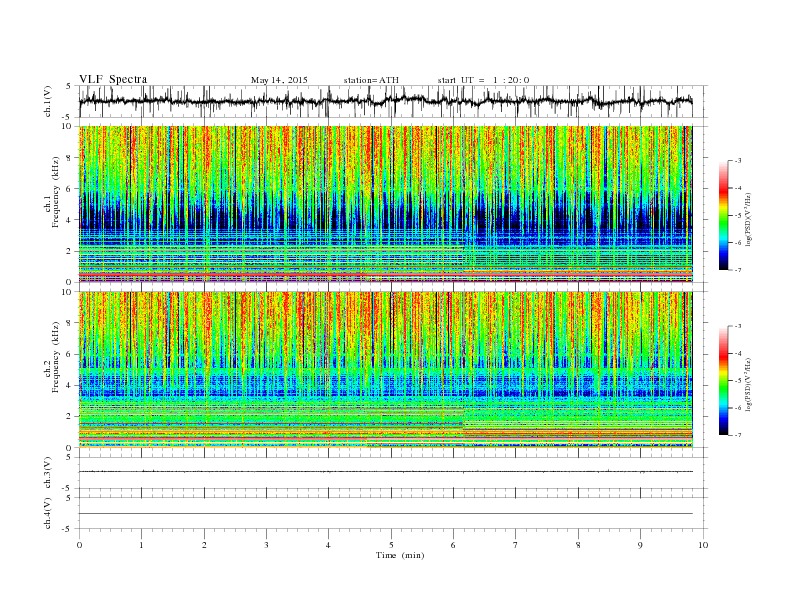
Task: Click the ch.4 flat voltage trace line
Action: coord(385,514)
